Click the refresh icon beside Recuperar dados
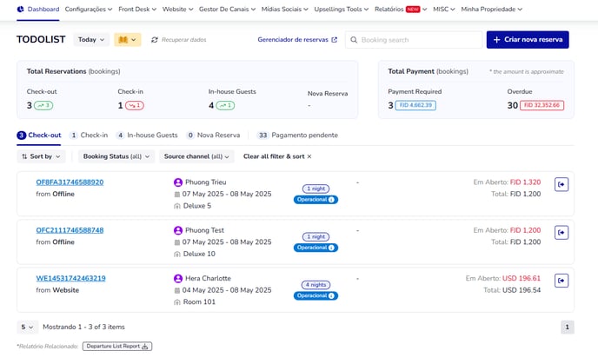 tap(155, 40)
